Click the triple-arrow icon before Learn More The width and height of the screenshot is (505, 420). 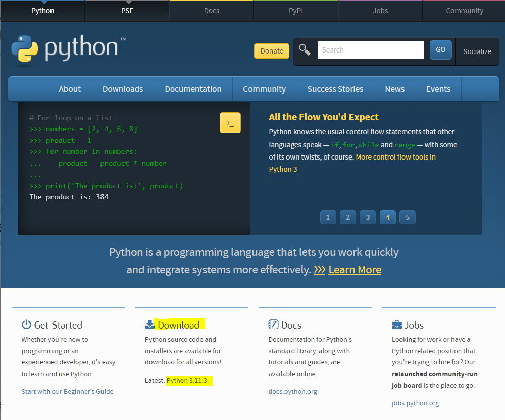[320, 270]
